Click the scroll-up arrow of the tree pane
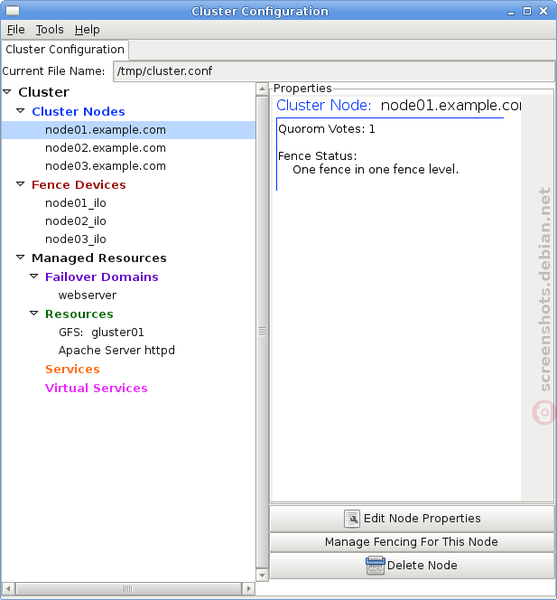The image size is (557, 600). [x=262, y=90]
